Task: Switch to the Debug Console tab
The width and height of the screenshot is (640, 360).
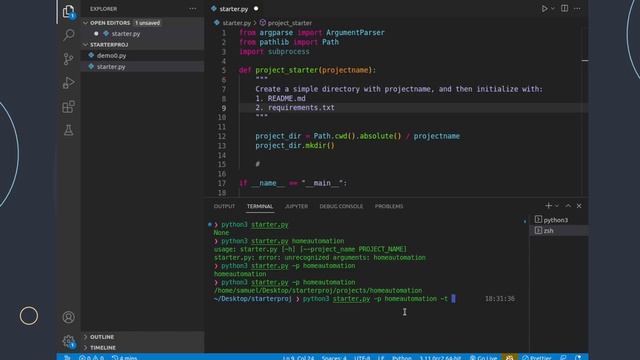Action: (x=341, y=206)
